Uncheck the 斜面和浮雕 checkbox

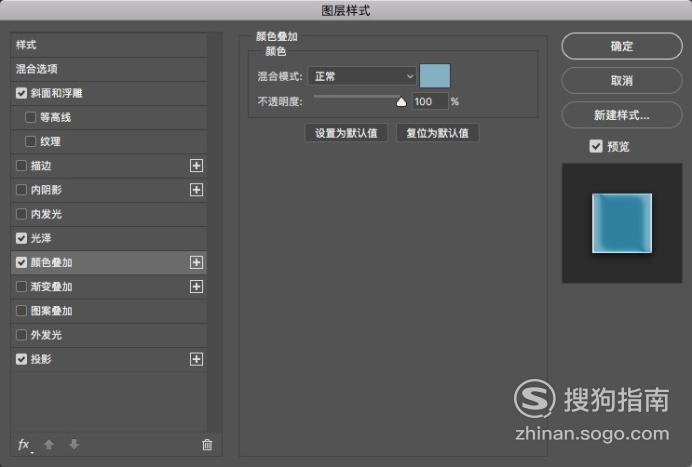[x=21, y=93]
